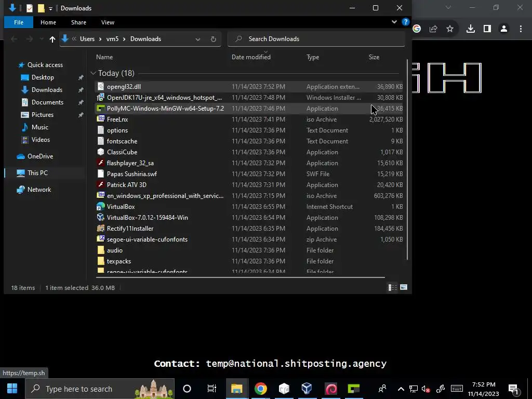Open Desktop in the navigation pane
The width and height of the screenshot is (532, 399).
(x=43, y=77)
